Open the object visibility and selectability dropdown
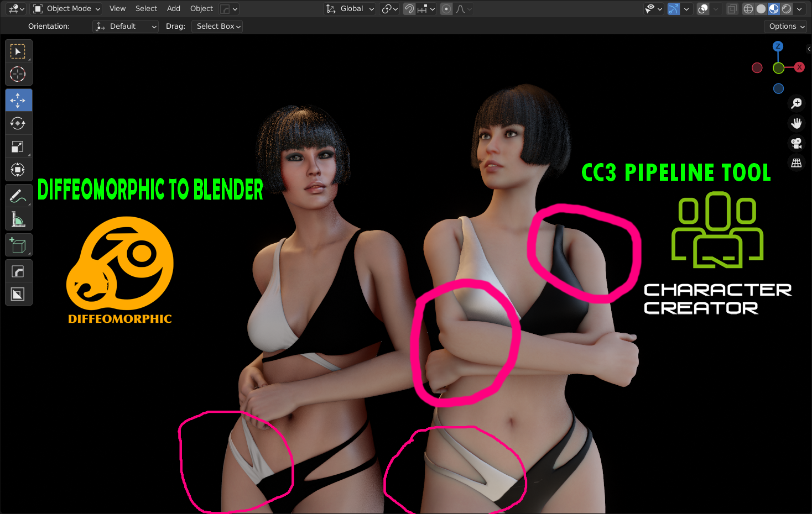Screen dimensions: 812x514 click(653, 9)
